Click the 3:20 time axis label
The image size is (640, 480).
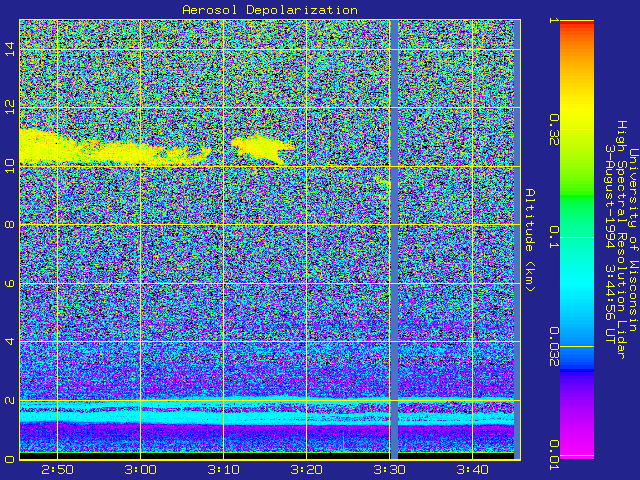pos(307,470)
